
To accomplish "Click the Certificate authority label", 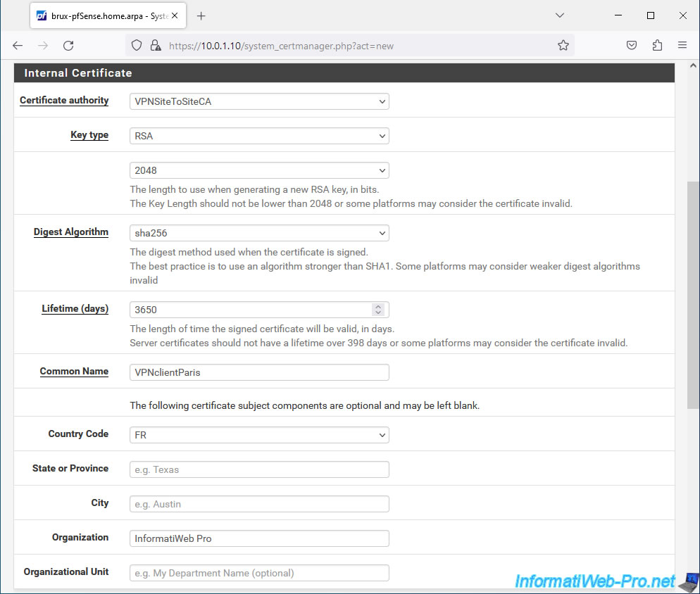I will click(64, 101).
